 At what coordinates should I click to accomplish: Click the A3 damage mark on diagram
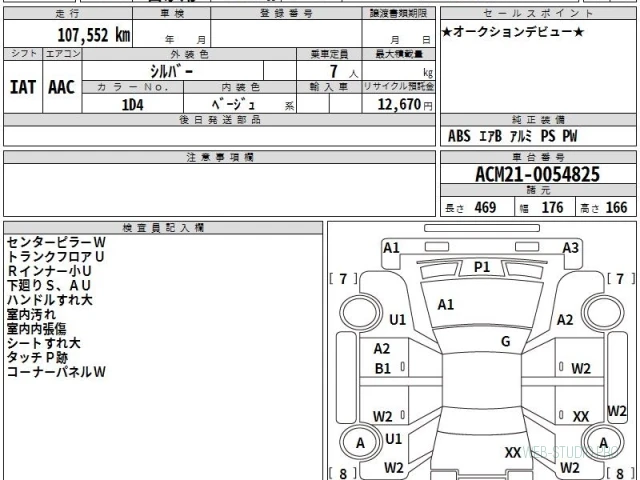(570, 248)
